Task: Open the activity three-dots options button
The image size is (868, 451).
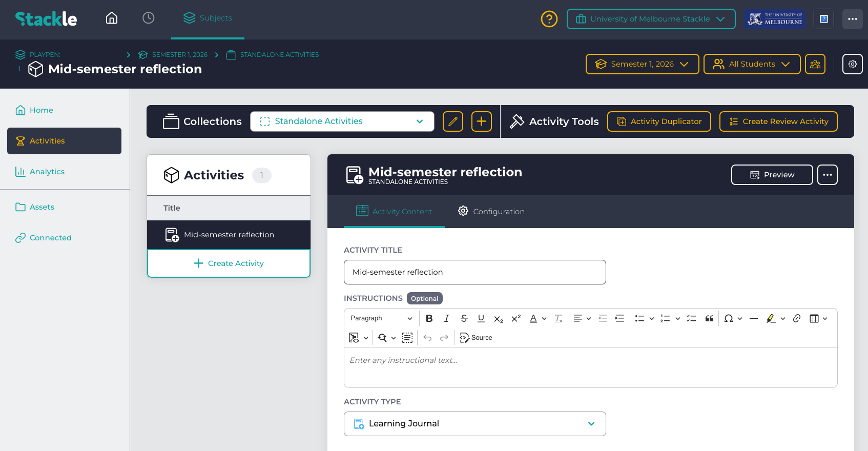Action: coord(828,175)
